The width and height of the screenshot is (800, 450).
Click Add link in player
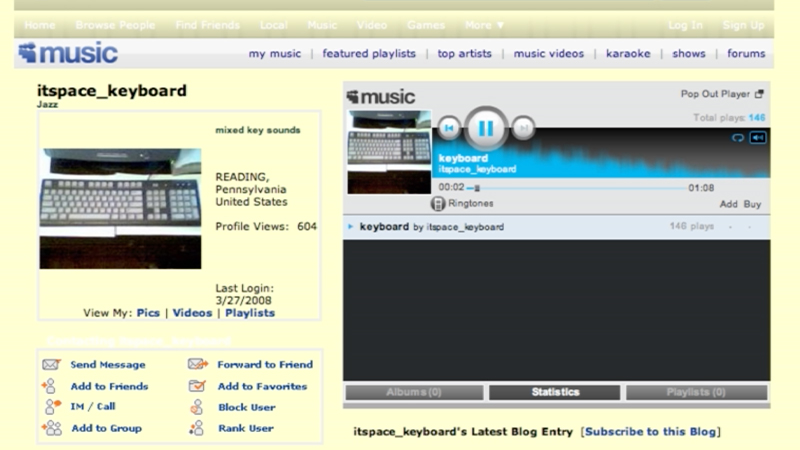point(728,204)
